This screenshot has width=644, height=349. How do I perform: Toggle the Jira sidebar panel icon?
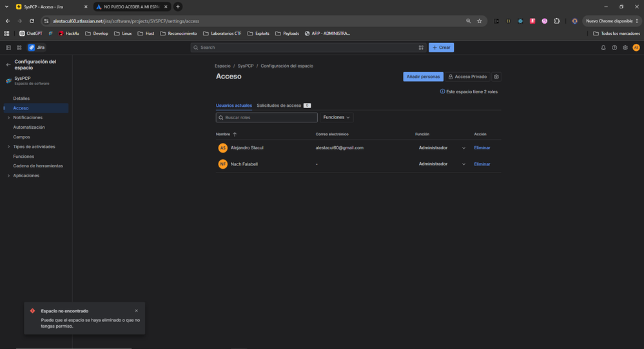pos(8,48)
